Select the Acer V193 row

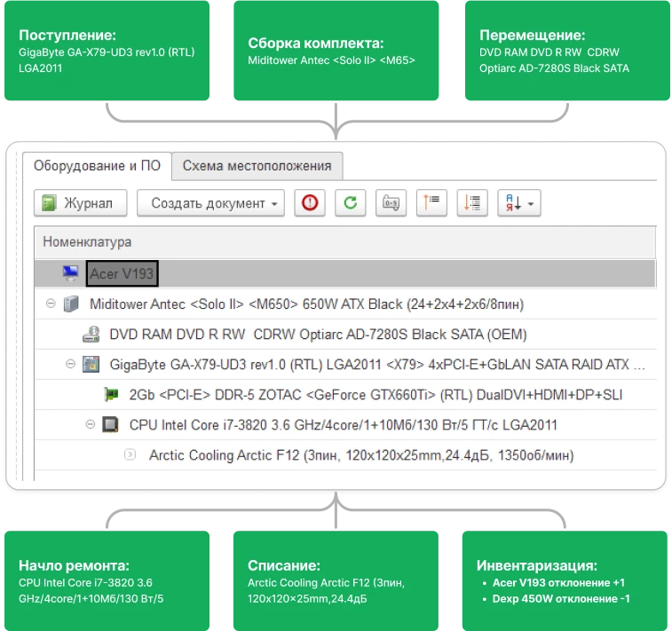(345, 273)
